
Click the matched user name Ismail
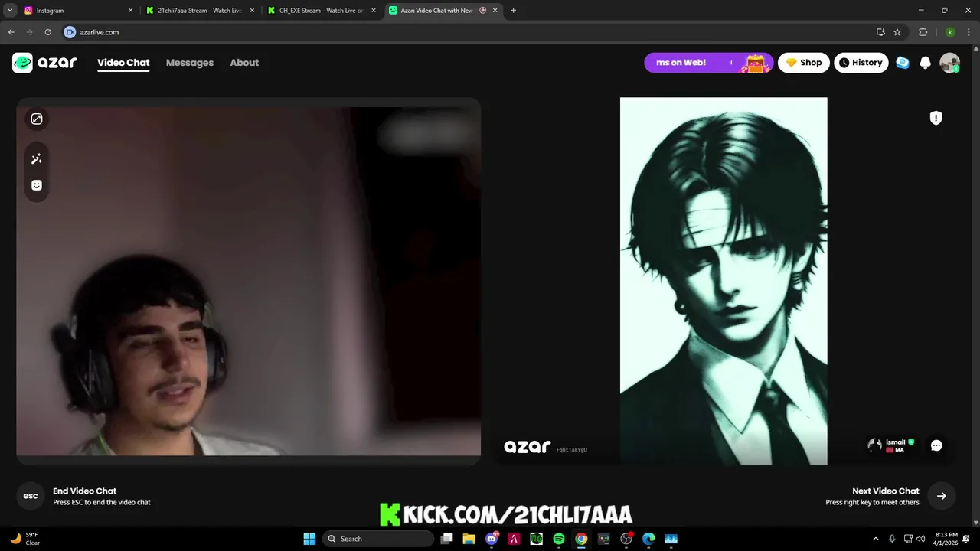pyautogui.click(x=896, y=442)
